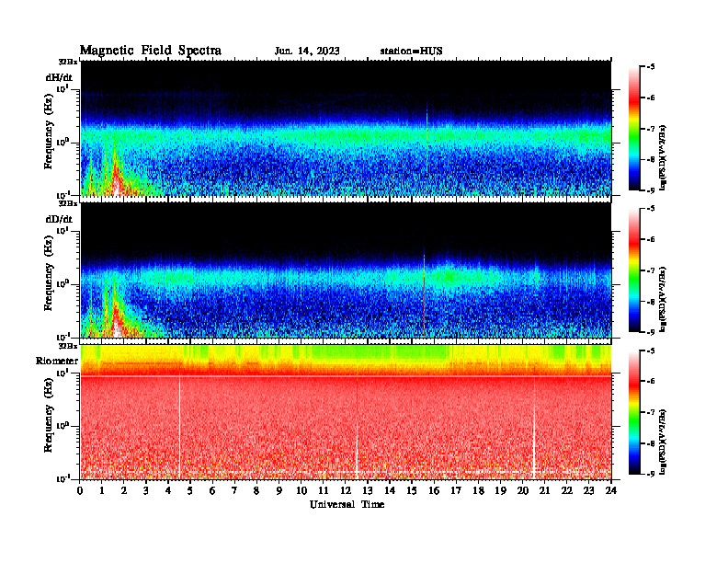The width and height of the screenshot is (728, 563).
Task: Click hour tick label "14" on time axis
Action: point(390,490)
